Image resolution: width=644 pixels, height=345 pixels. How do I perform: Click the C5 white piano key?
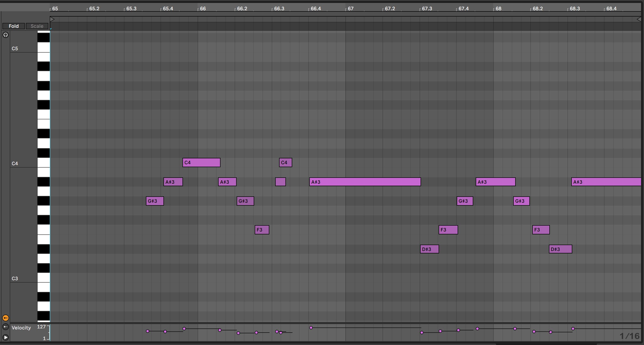point(43,48)
